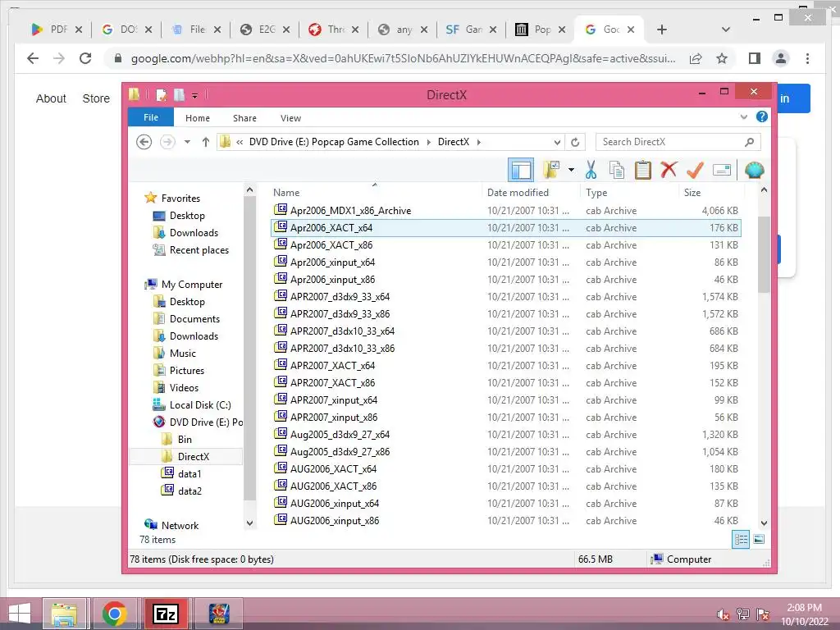Click the Search DirectX input field
This screenshot has width=840, height=630.
pos(678,142)
